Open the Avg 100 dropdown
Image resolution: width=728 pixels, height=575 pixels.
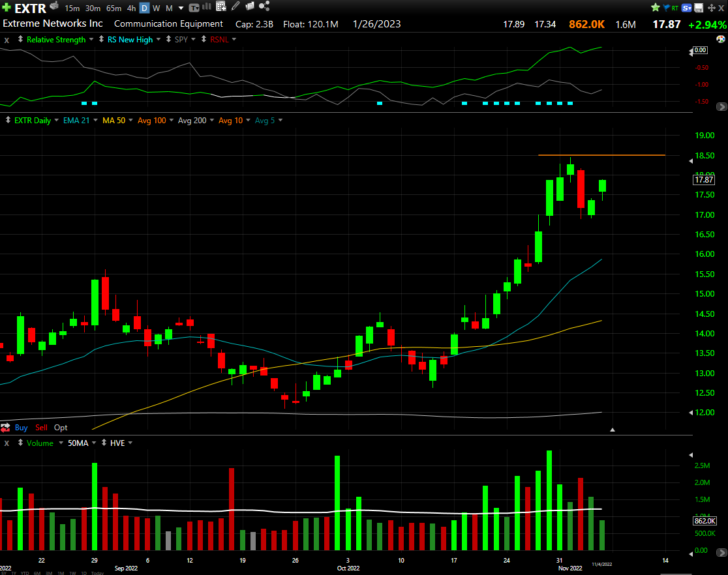(x=172, y=120)
